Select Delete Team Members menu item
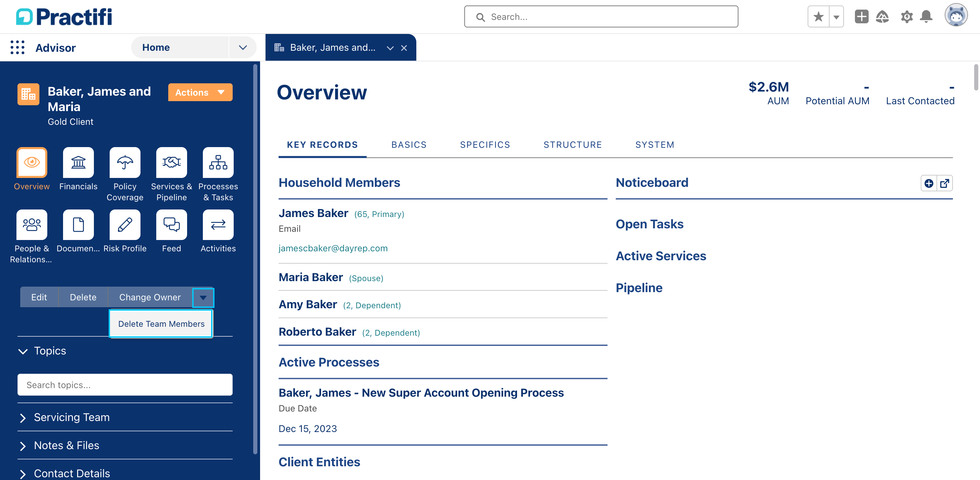The height and width of the screenshot is (480, 980). pyautogui.click(x=161, y=324)
